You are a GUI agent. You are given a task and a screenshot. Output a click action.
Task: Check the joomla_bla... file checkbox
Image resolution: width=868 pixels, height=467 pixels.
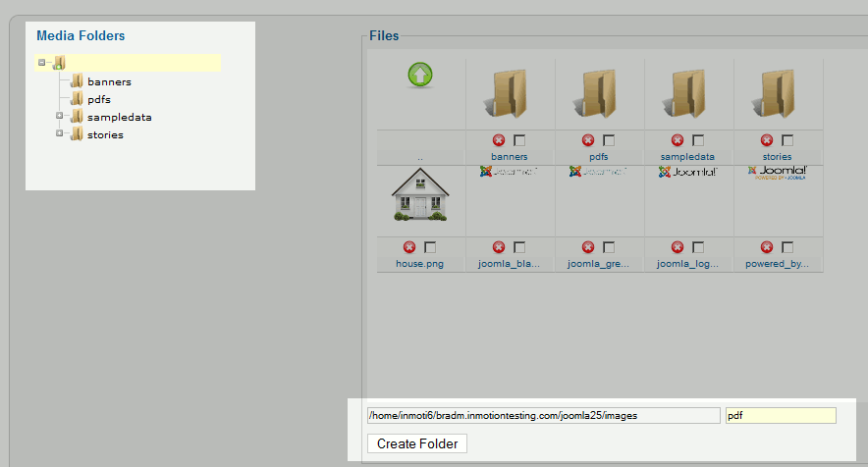(519, 247)
